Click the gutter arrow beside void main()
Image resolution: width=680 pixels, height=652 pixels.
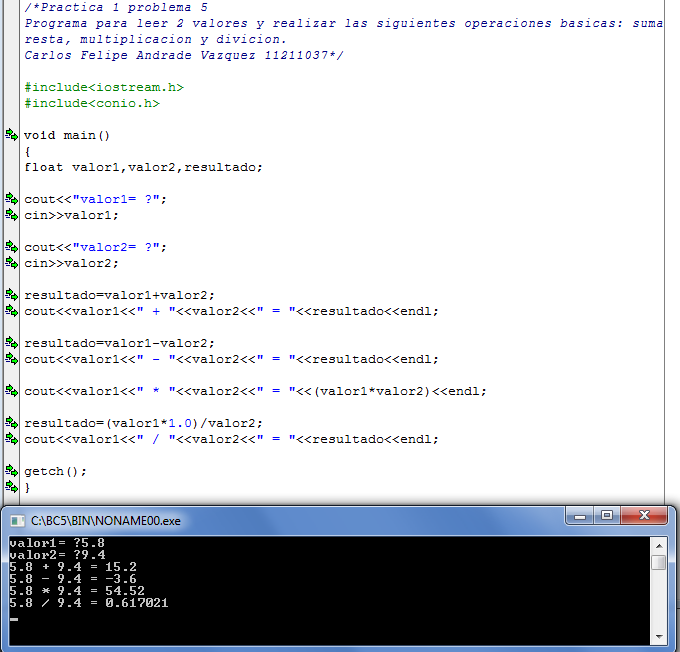click(x=12, y=134)
